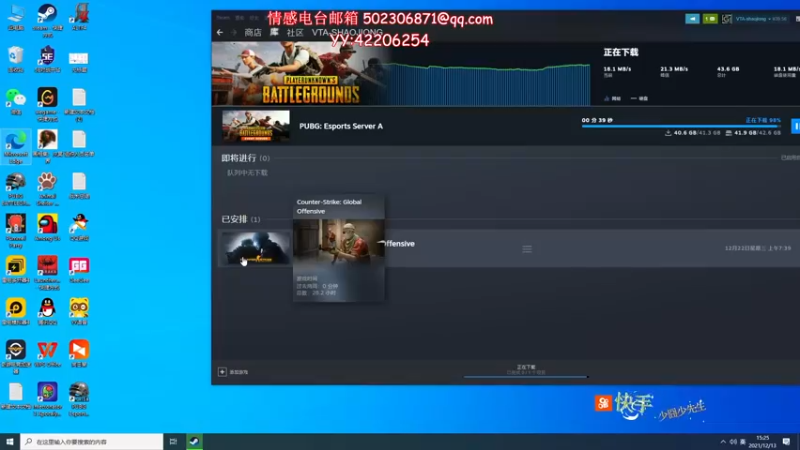This screenshot has width=800, height=450.
Task: Expand the system tray hidden icons chevron
Action: click(x=723, y=442)
